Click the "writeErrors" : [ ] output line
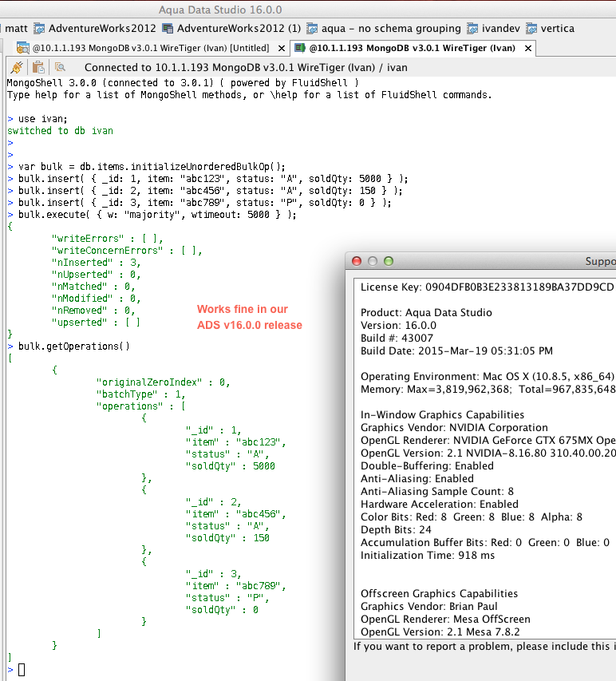616x681 pixels. click(x=107, y=239)
